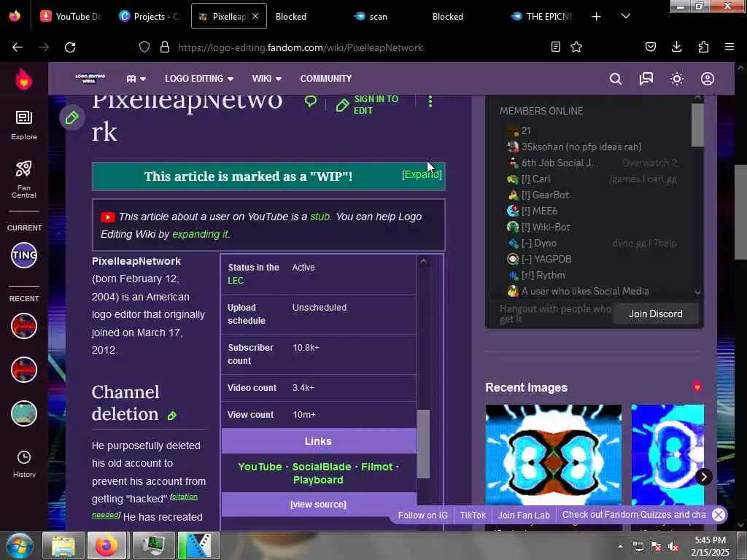Open the Community nav item
This screenshot has width=747, height=560.
tap(326, 79)
